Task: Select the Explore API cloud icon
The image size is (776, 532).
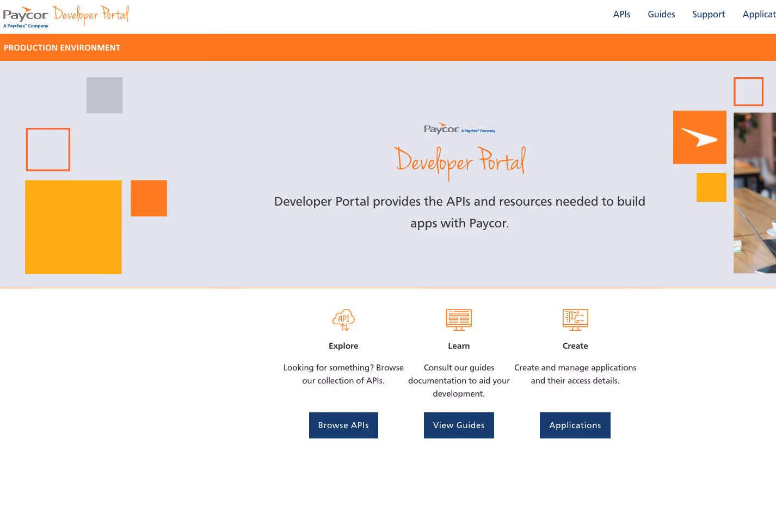Action: (x=343, y=320)
